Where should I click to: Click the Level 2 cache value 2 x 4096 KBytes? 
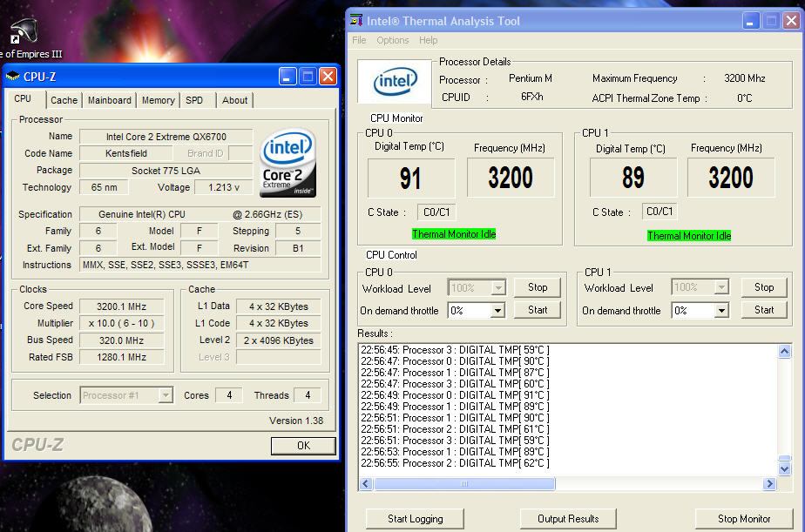[278, 340]
